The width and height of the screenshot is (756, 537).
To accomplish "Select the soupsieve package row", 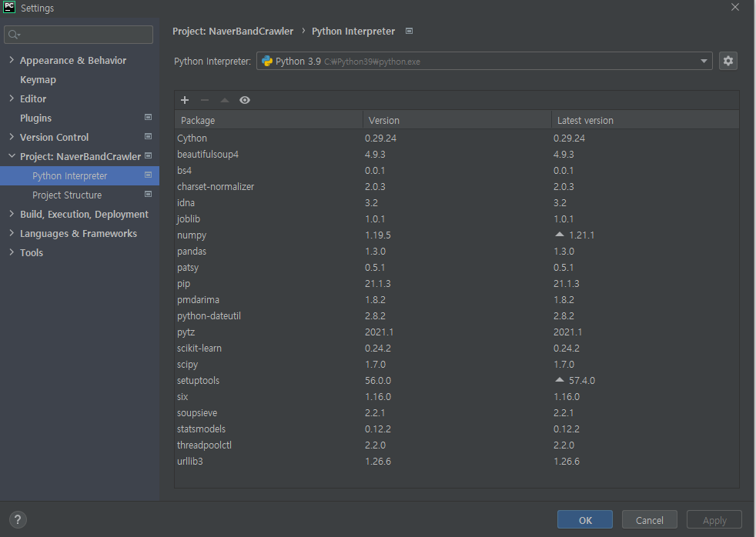I will [x=457, y=412].
